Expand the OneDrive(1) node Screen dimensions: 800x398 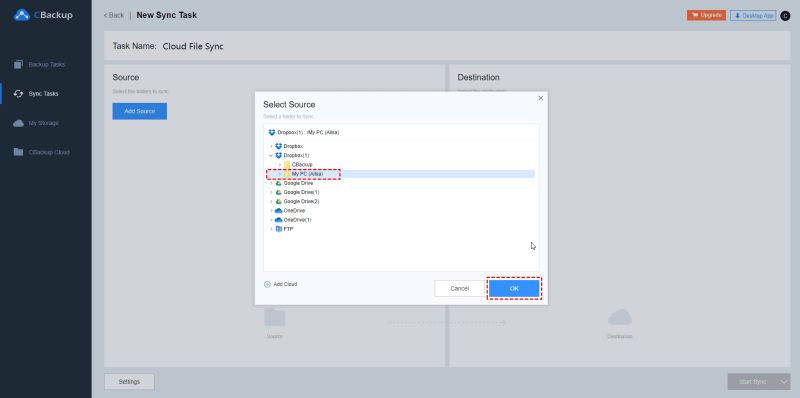tap(271, 220)
